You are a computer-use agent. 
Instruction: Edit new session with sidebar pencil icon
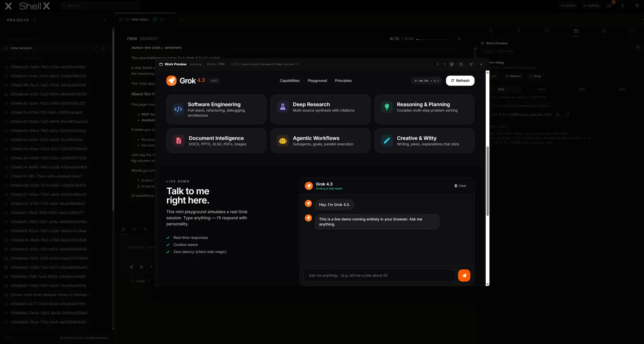pos(95,48)
